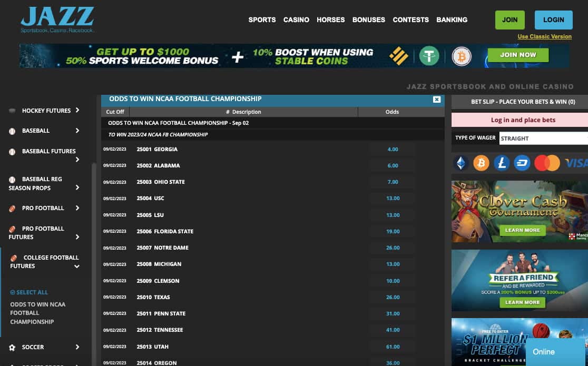Click the football icon beside Pro Football Futures
Viewport: 588px width, 366px height.
12,229
